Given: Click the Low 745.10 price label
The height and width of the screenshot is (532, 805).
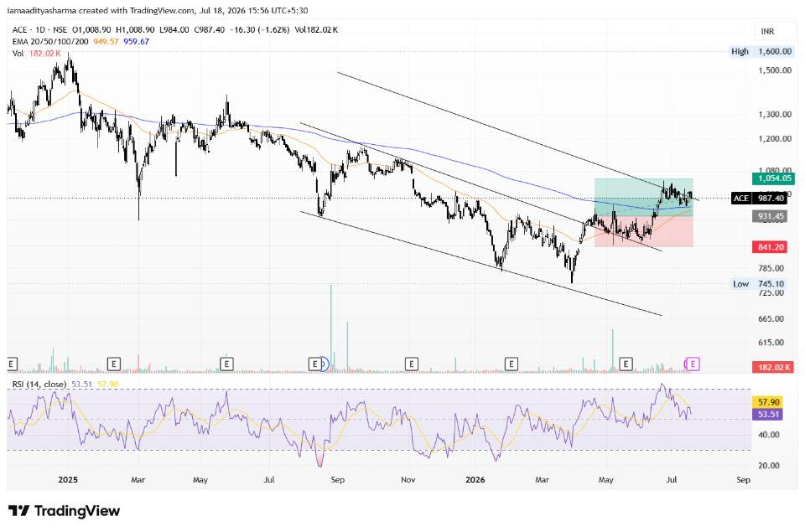Looking at the screenshot, I should pyautogui.click(x=758, y=284).
